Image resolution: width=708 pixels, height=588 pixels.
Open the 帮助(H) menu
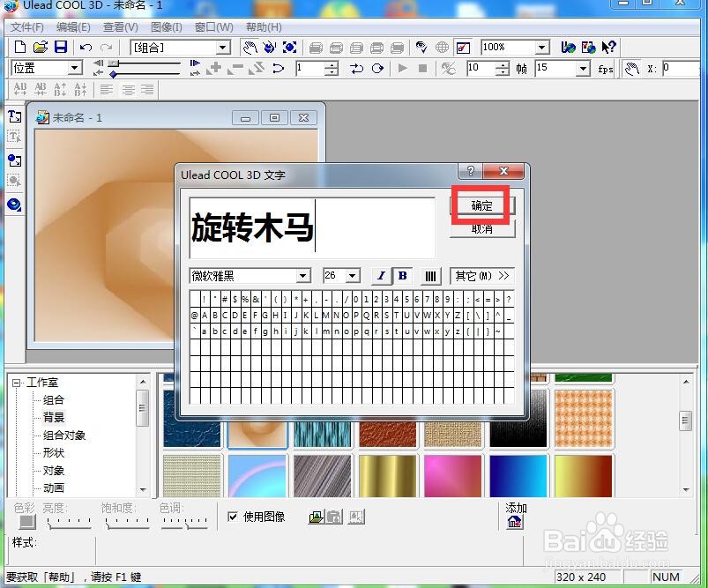coord(264,27)
